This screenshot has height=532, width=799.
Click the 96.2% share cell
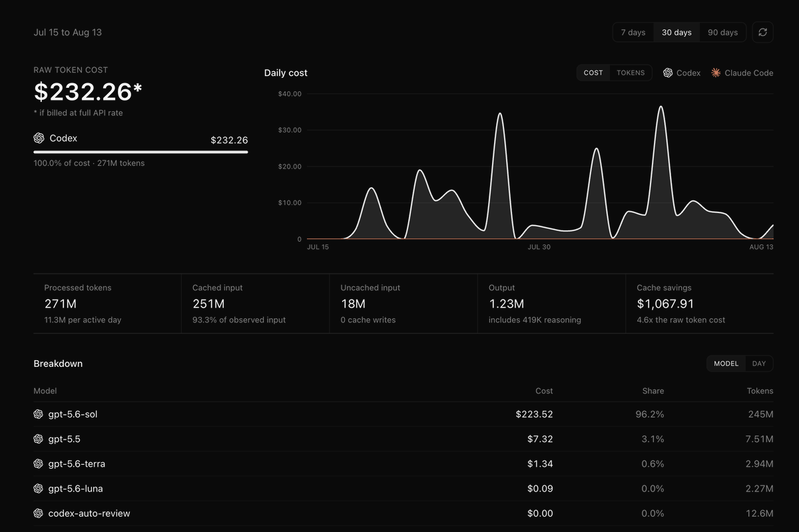point(650,414)
